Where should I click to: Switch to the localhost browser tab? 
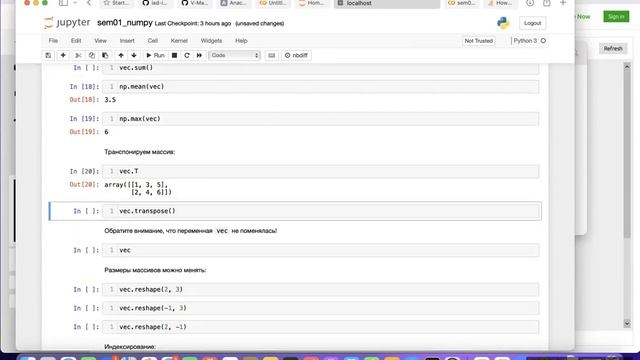tap(387, 3)
